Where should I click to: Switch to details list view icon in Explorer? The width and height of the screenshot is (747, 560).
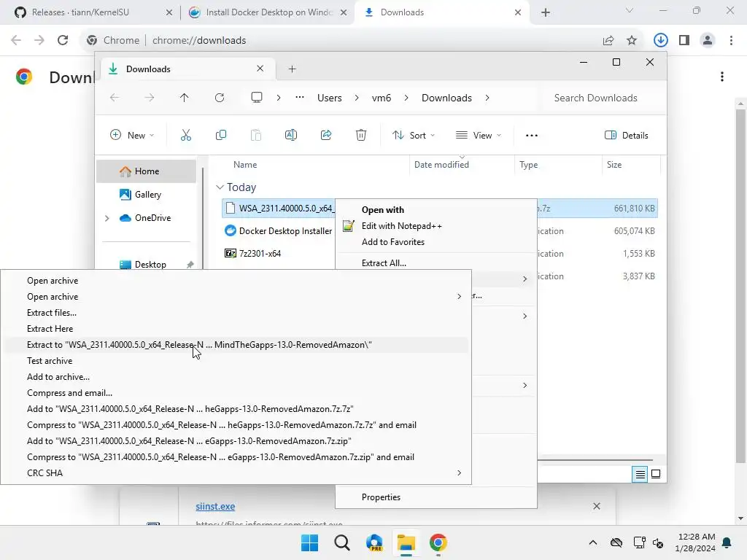click(x=640, y=474)
